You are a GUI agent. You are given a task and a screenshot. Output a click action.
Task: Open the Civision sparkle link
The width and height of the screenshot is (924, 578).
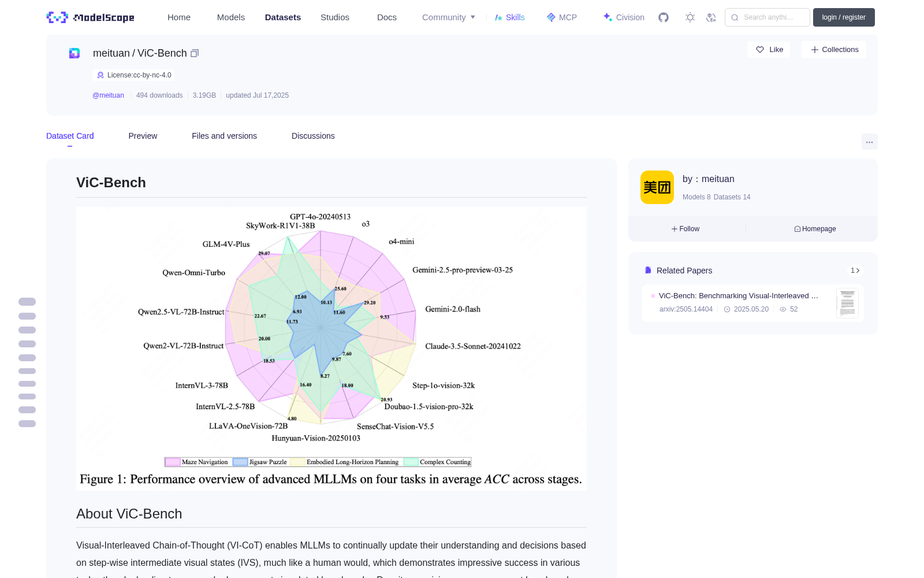[624, 17]
